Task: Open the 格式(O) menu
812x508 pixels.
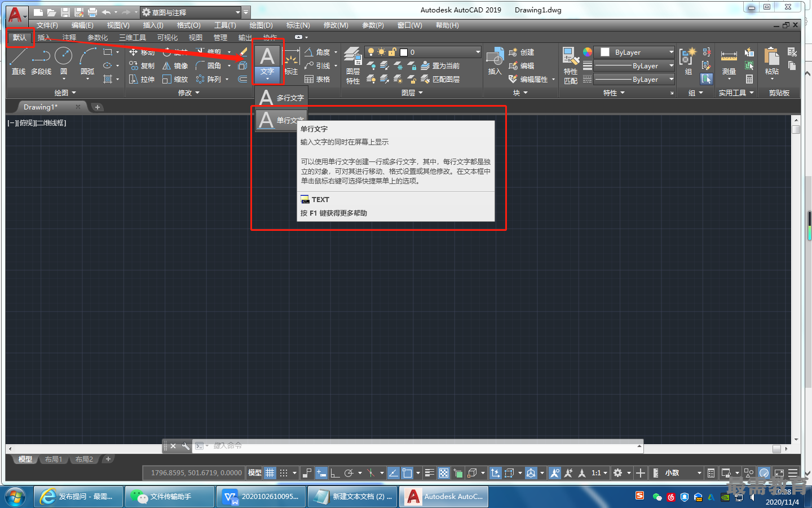Action: coord(188,25)
